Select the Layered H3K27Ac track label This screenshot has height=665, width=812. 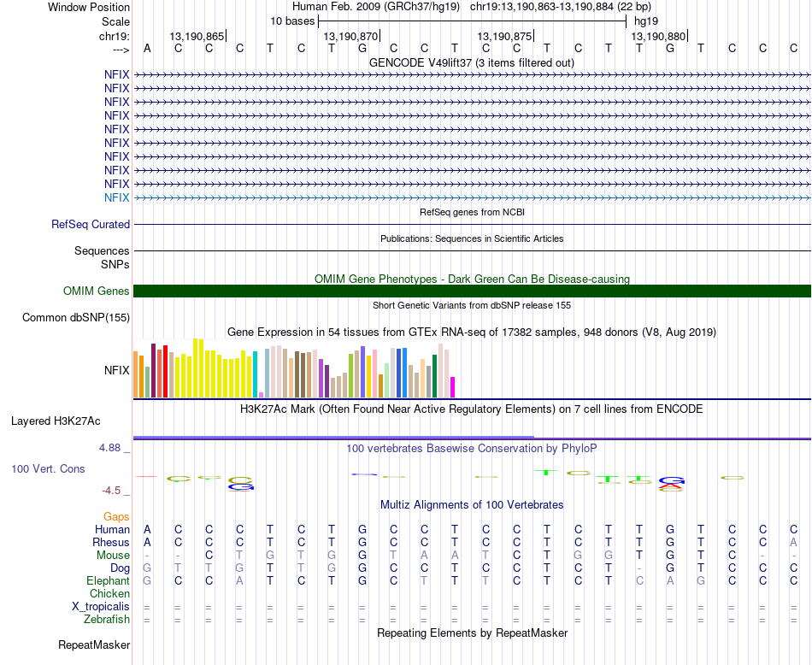coord(56,421)
